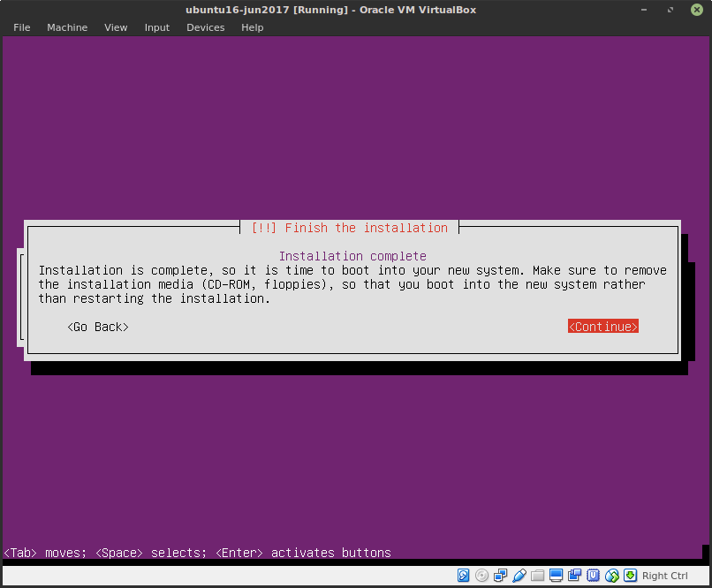This screenshot has width=712, height=588.
Task: Open the File menu
Action: point(21,27)
